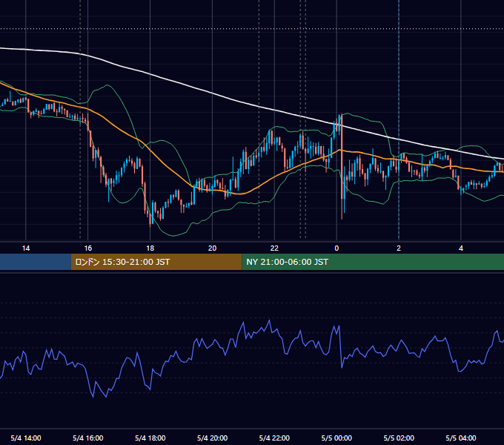Click the 2 hour axis label
This screenshot has height=445, width=504.
[399, 248]
